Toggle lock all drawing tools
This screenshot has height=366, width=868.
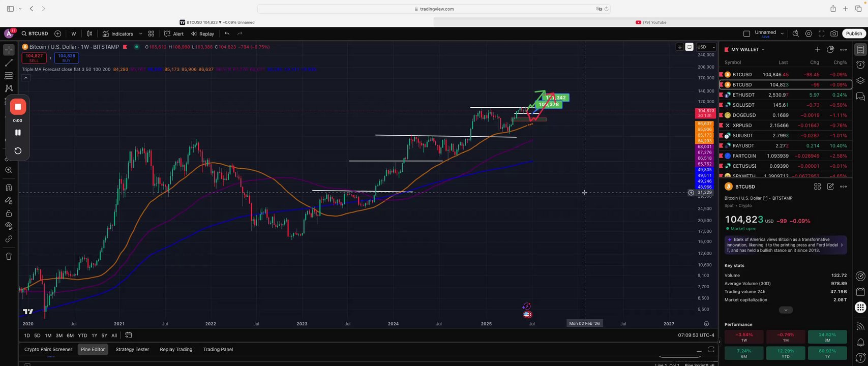coord(9,213)
